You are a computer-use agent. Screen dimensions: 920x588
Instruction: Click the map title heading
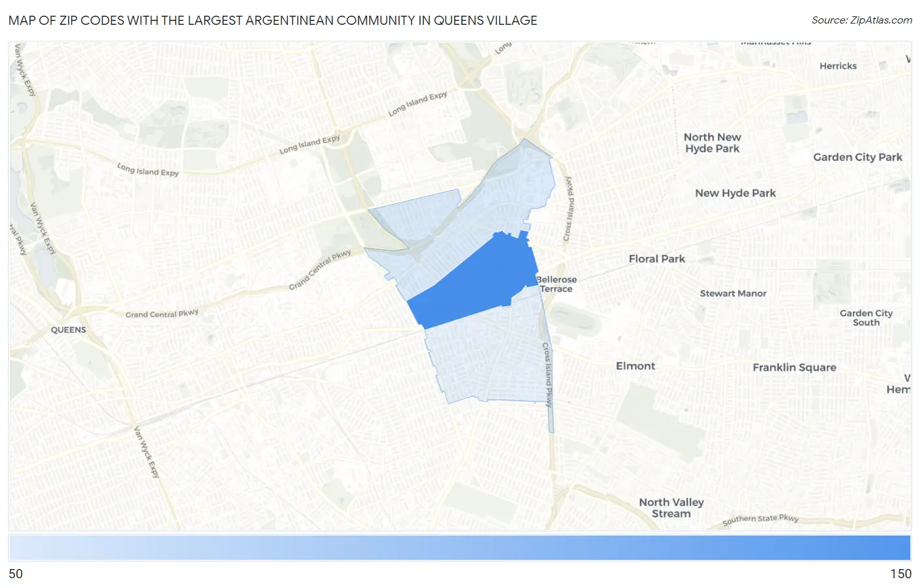[x=273, y=20]
